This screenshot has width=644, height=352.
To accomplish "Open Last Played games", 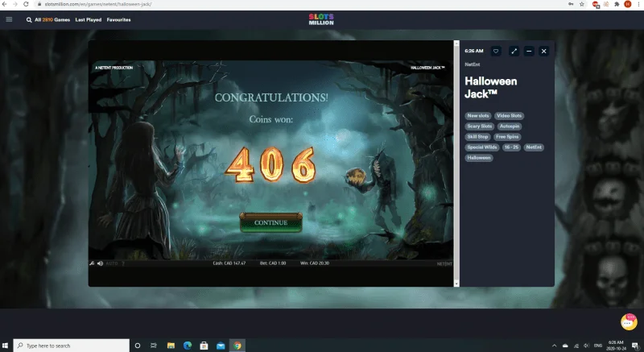I will [x=89, y=19].
